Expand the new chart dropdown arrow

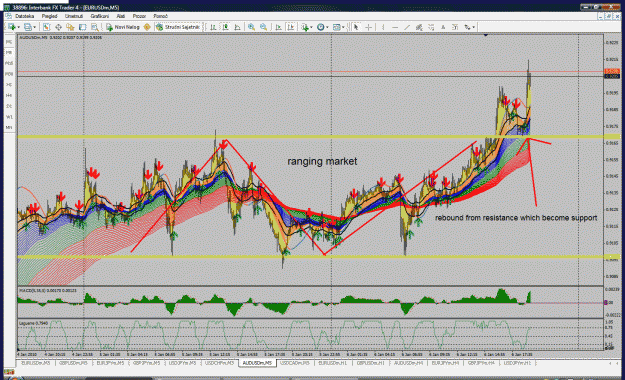click(19, 27)
